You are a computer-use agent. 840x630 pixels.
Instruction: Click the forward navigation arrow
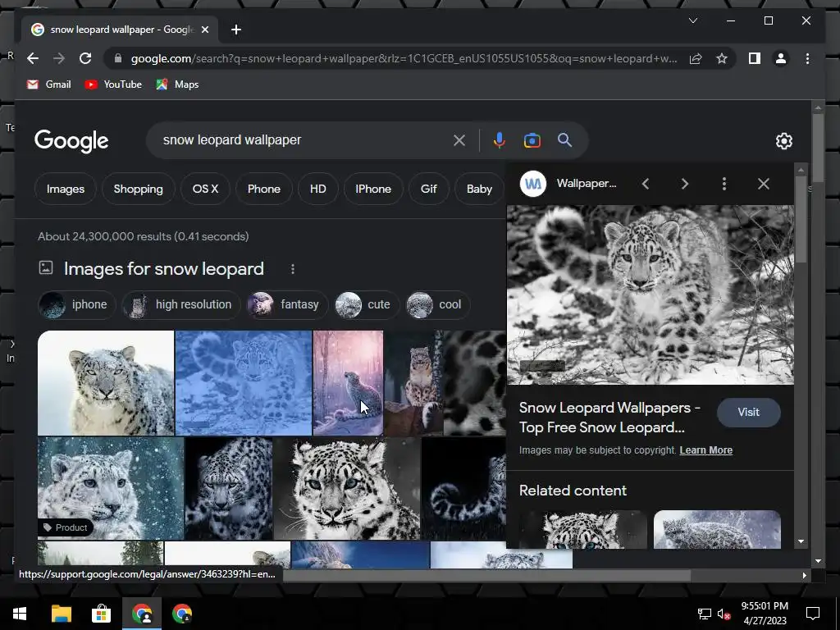tap(59, 58)
